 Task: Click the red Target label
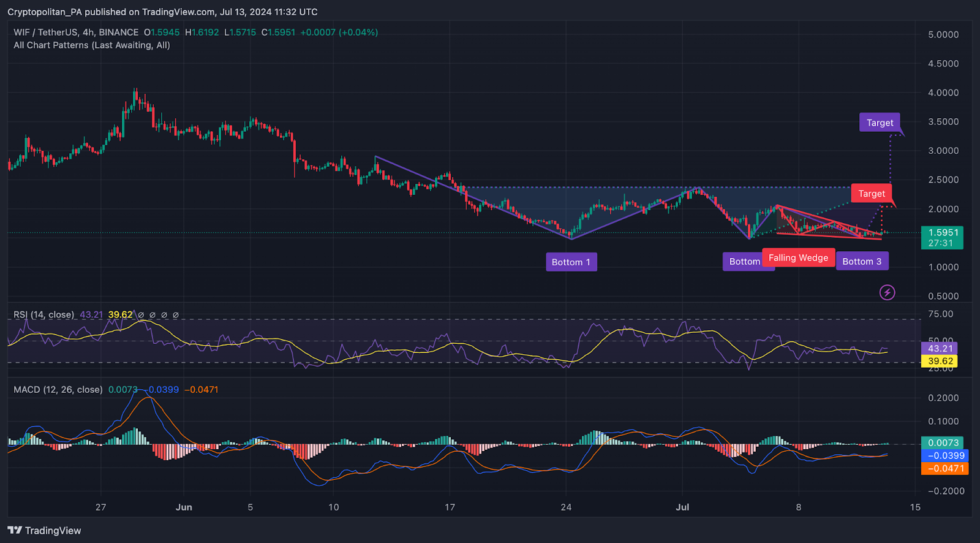click(871, 194)
